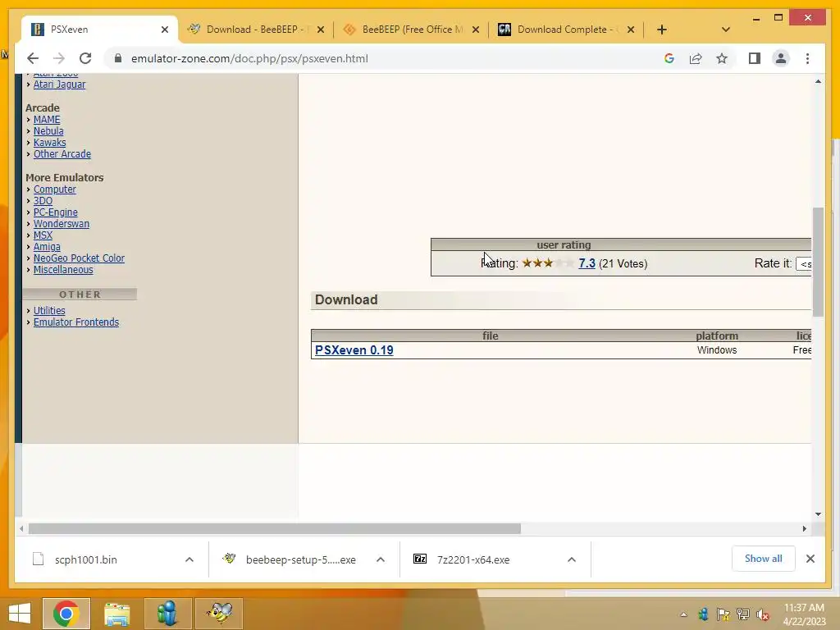Open the MSX link
This screenshot has width=840, height=630.
tap(43, 235)
